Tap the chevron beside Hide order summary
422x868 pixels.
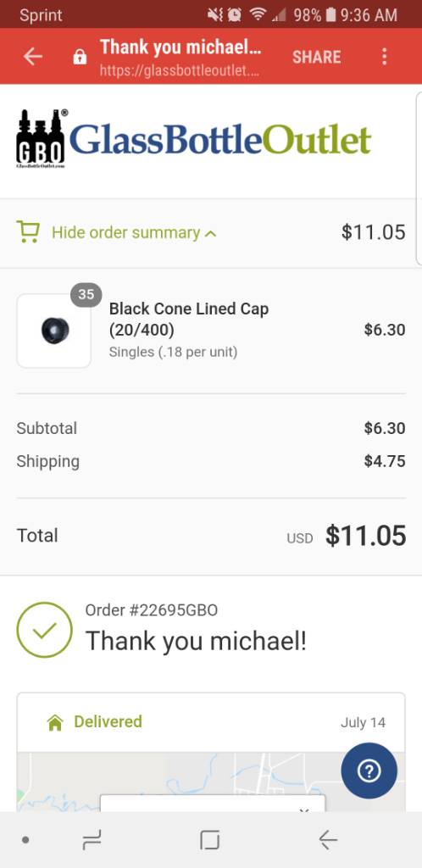[210, 234]
